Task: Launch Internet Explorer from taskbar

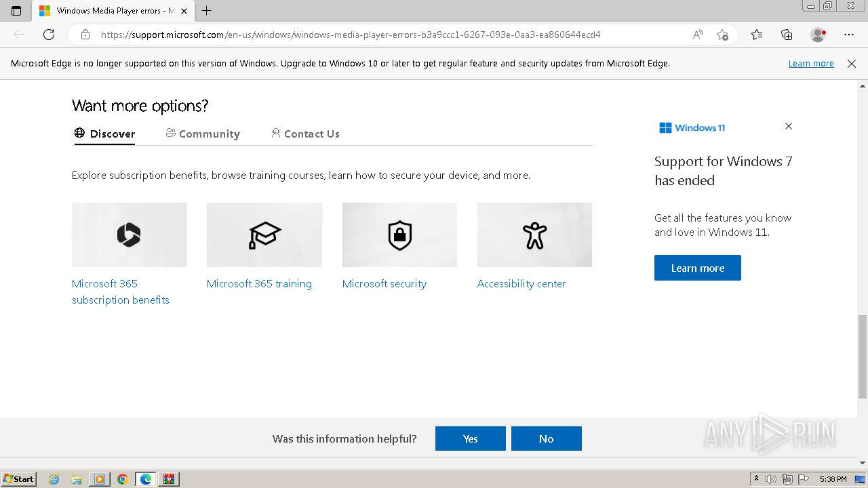Action: 54,479
